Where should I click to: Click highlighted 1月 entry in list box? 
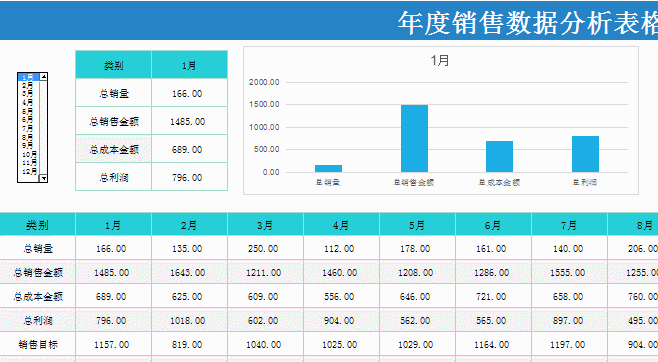pyautogui.click(x=28, y=77)
